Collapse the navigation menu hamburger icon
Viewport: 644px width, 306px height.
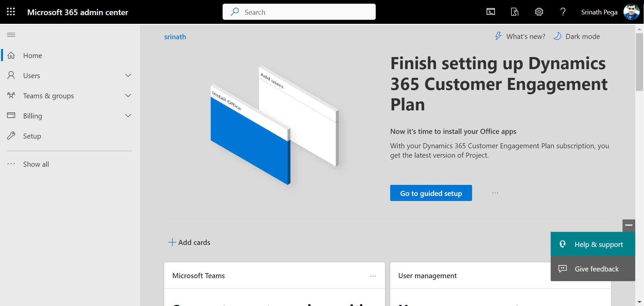(11, 35)
